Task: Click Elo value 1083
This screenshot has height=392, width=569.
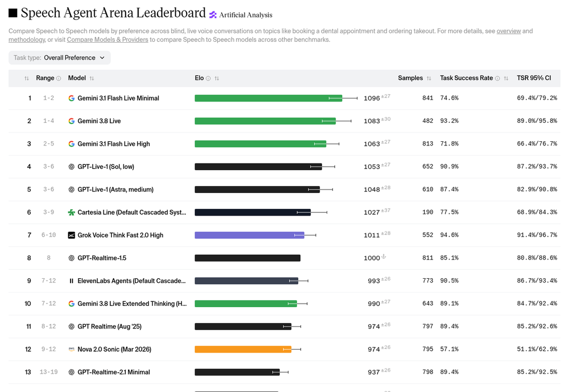Action: (x=372, y=121)
